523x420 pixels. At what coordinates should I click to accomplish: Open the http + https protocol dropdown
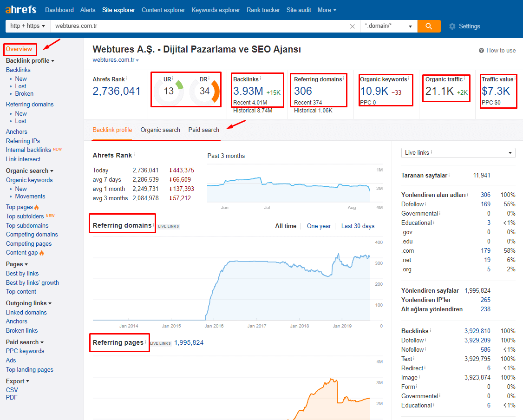click(x=28, y=26)
